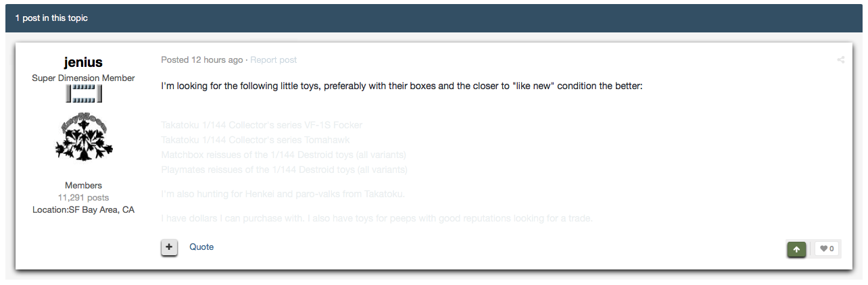Click the faded Matchbox reissues line
The width and height of the screenshot is (868, 285).
pyautogui.click(x=284, y=155)
